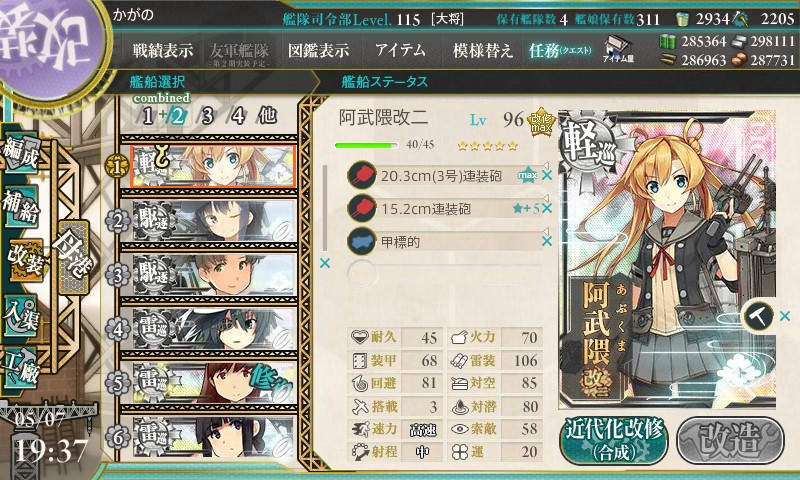Viewport: 800px width, 480px height.
Task: Click the 近代化改修(合成) modernization button
Action: tap(614, 441)
